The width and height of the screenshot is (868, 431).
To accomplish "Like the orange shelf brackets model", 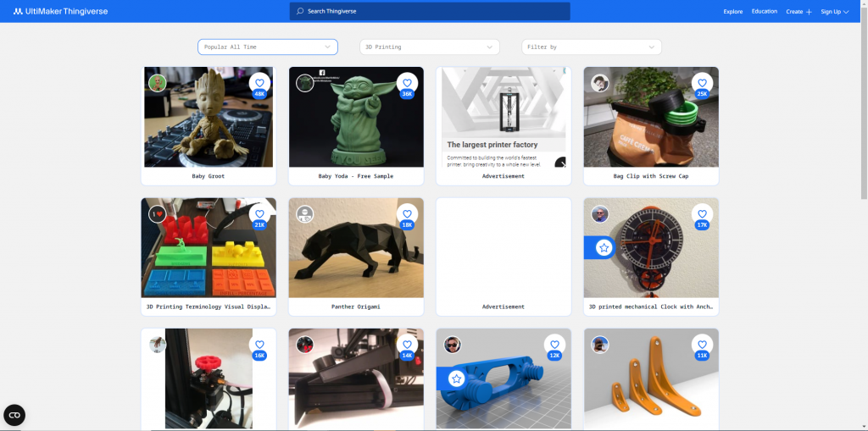I will (702, 344).
